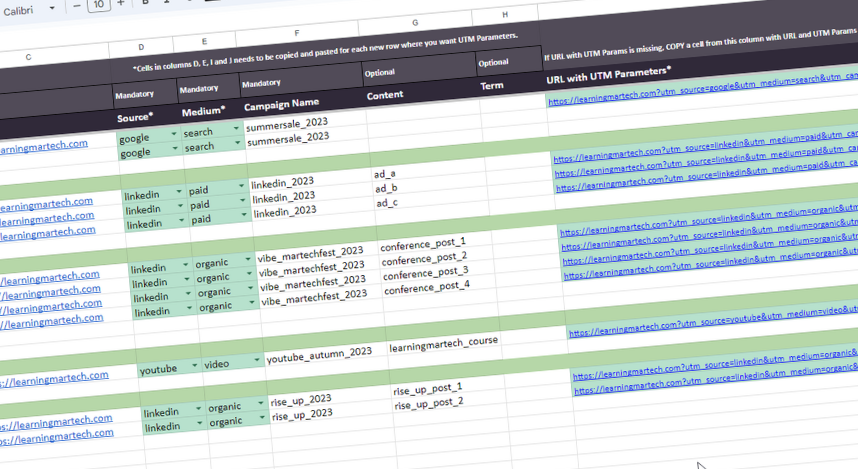Click the Term header cell

(491, 86)
